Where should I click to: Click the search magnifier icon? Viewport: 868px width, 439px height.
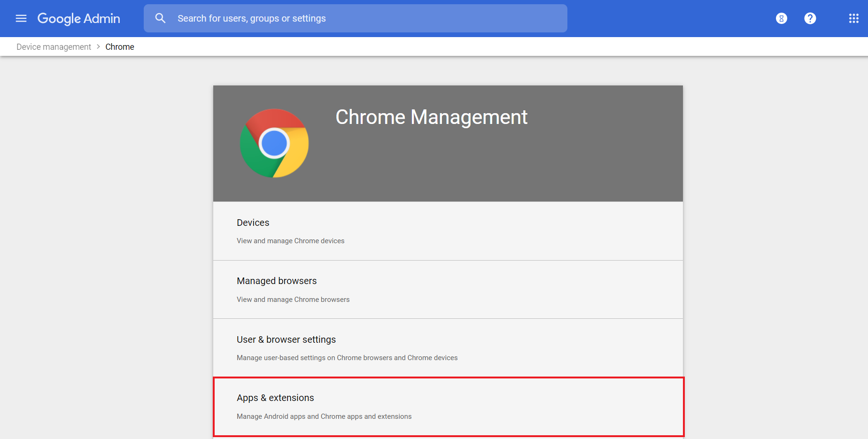click(160, 18)
